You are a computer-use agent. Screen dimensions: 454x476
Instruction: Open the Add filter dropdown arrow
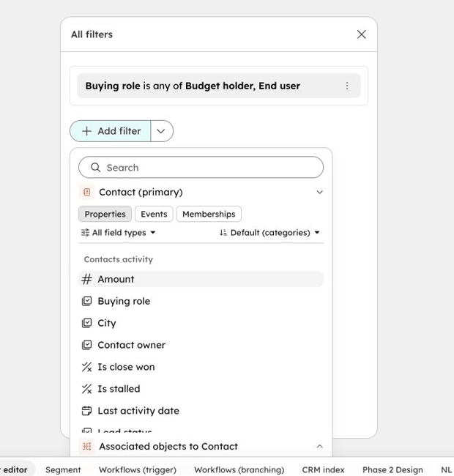click(x=161, y=131)
